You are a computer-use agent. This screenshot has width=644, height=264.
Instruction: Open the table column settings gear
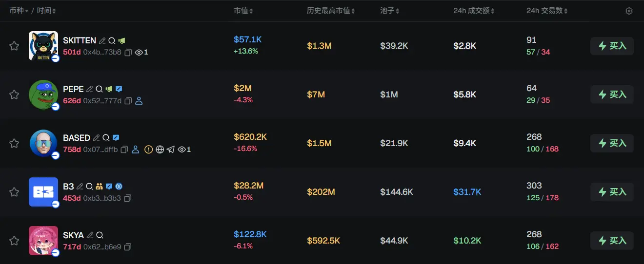point(629,11)
